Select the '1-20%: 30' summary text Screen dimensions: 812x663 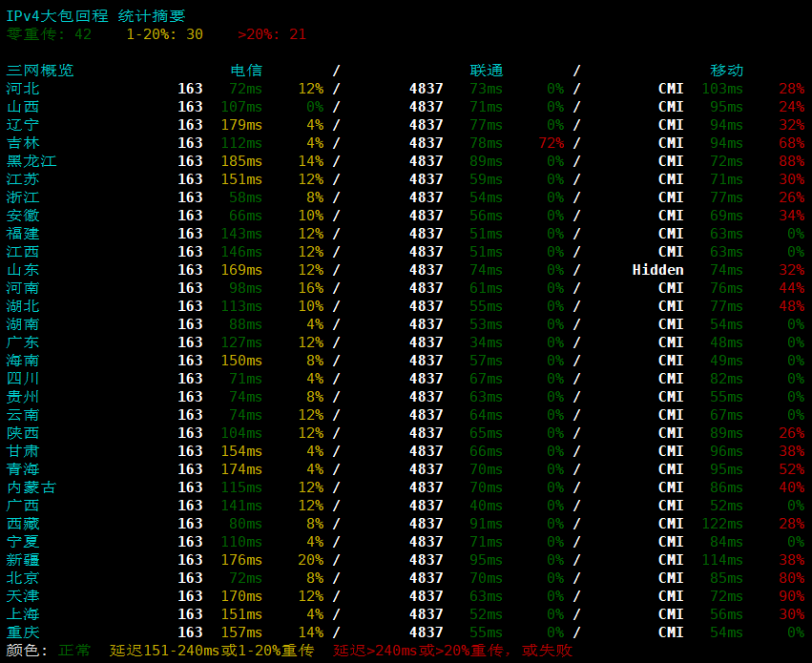point(165,34)
